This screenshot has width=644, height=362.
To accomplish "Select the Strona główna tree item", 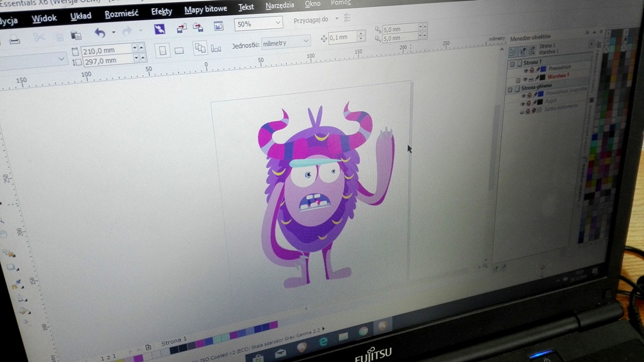I will tap(536, 87).
